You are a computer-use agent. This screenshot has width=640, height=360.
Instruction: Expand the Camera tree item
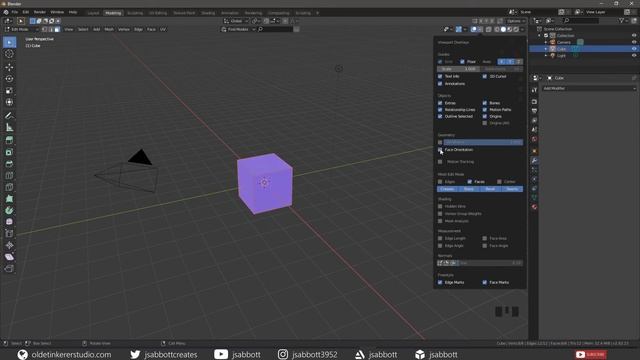546,42
